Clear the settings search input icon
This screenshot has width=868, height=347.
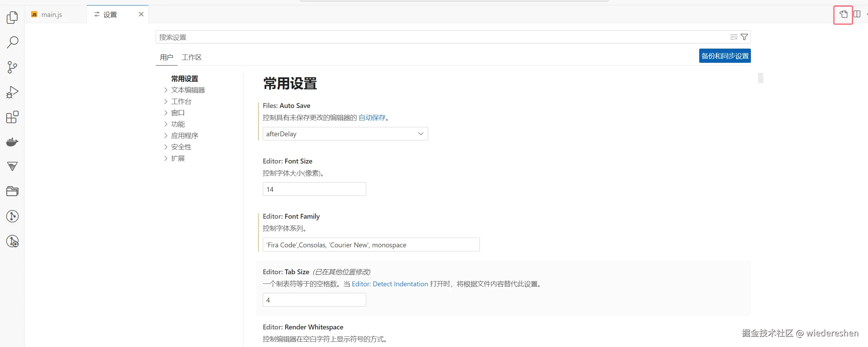coord(734,37)
